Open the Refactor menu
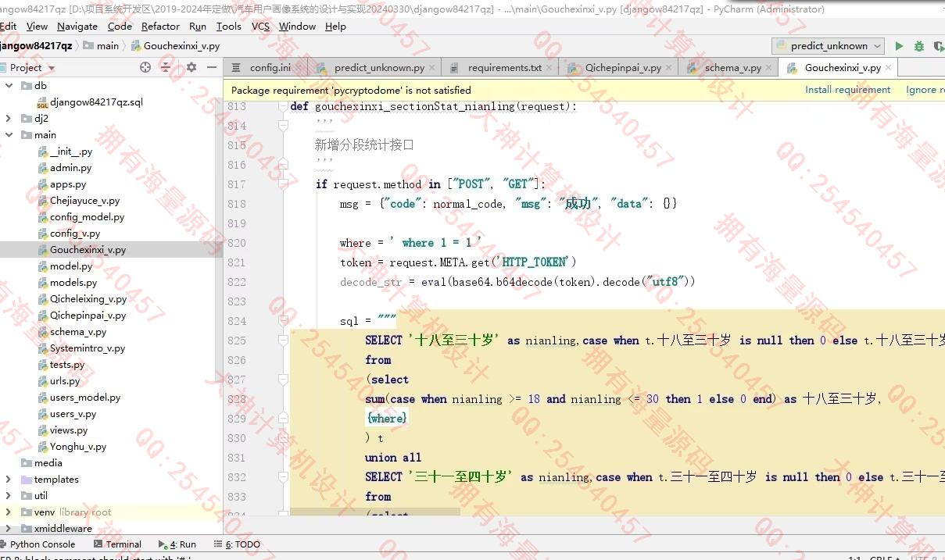The height and width of the screenshot is (560, 945). point(160,26)
